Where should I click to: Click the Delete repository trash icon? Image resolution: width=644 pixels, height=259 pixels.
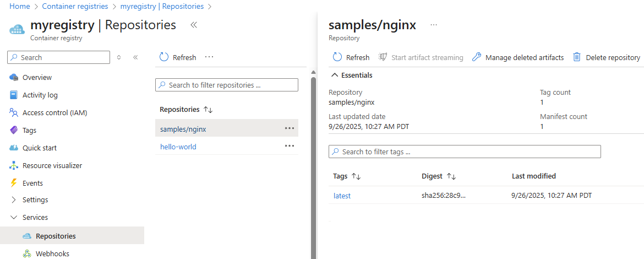click(x=577, y=57)
